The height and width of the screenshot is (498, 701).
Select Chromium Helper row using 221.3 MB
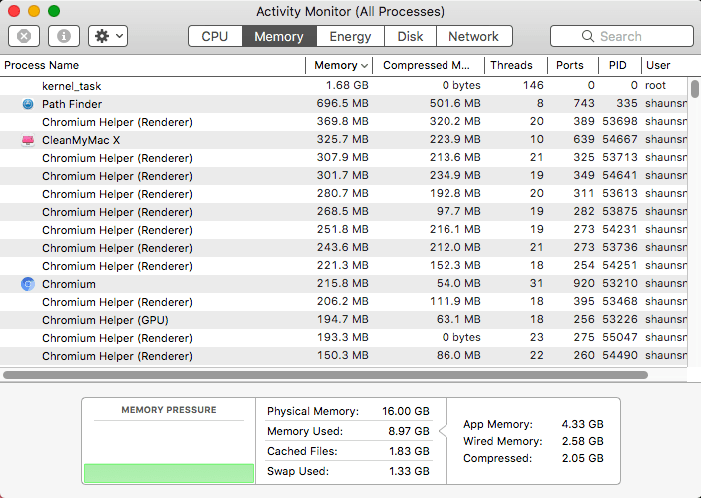click(x=343, y=266)
